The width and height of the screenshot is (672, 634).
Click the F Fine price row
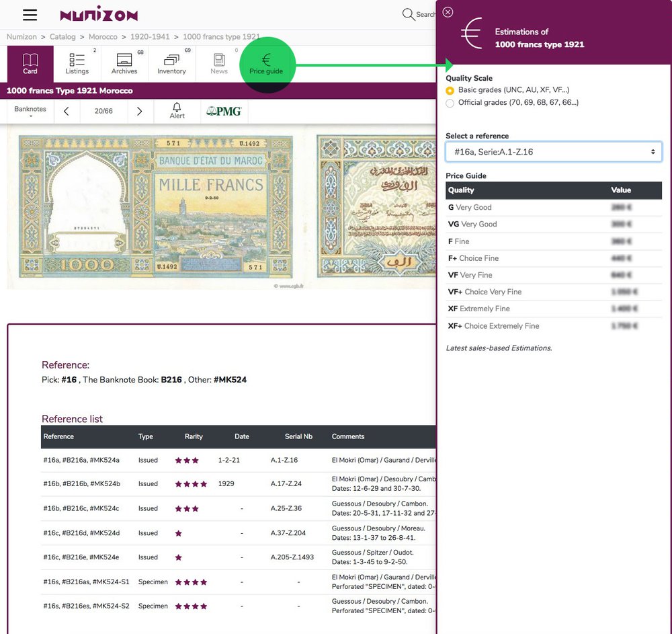(554, 242)
